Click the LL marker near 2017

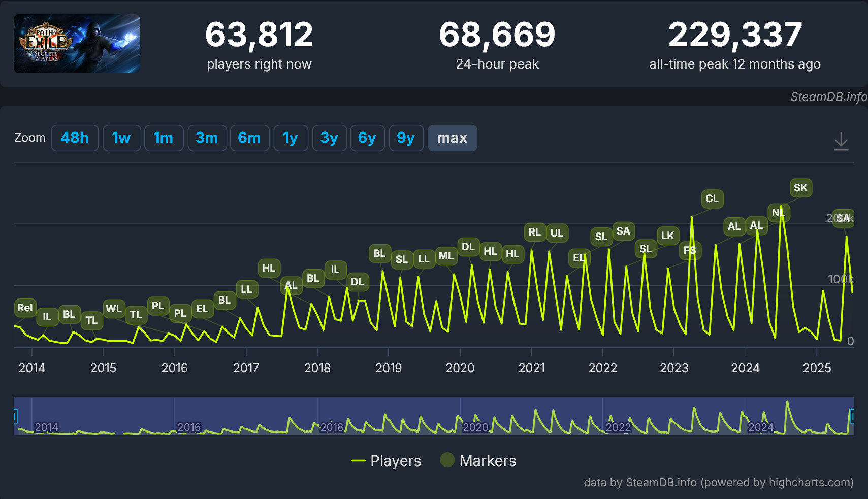point(246,289)
